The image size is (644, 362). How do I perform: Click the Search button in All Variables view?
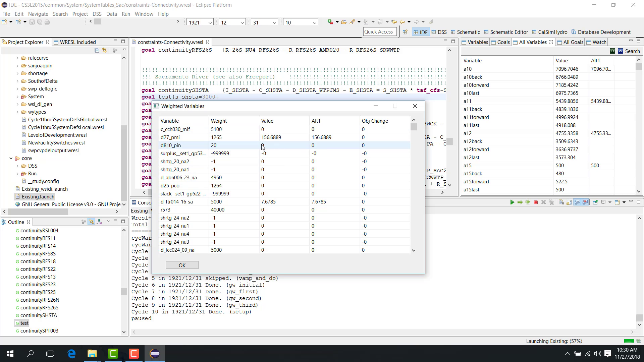click(x=632, y=51)
